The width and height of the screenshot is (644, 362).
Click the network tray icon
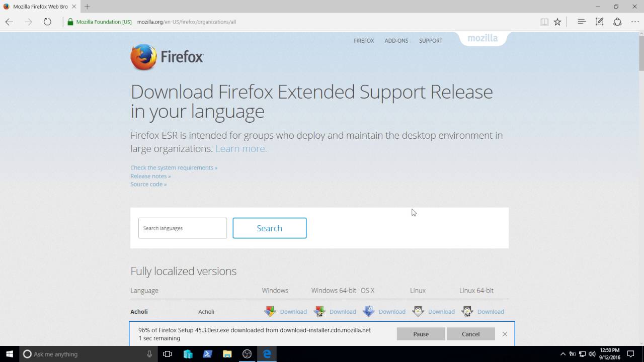coord(582,354)
